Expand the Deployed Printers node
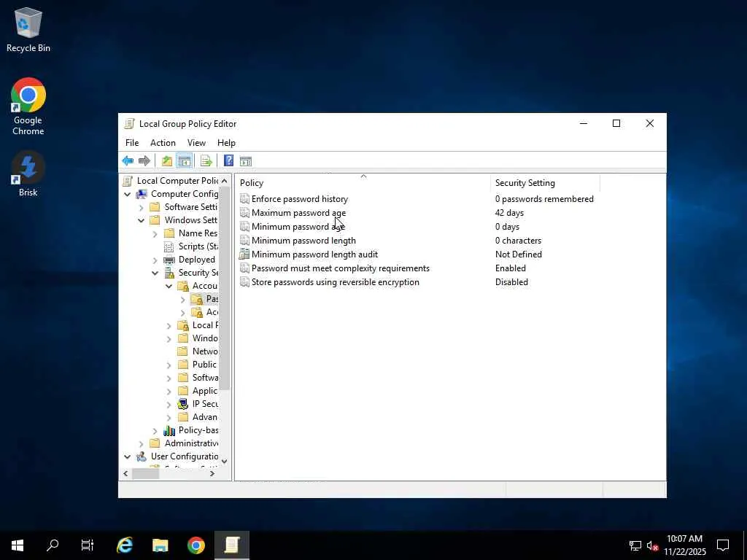The width and height of the screenshot is (747, 560). pos(155,260)
